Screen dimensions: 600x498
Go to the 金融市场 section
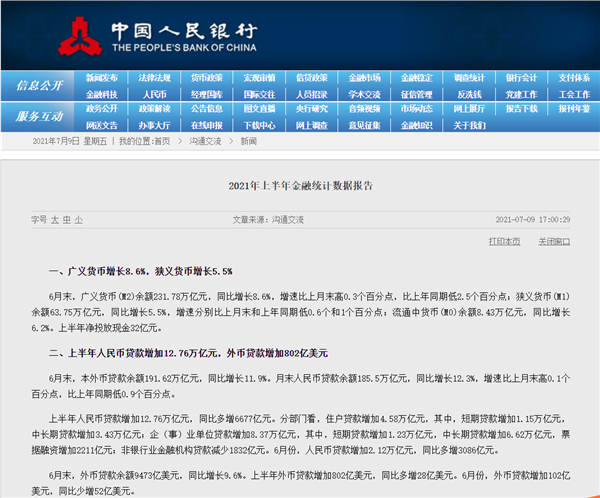tap(364, 77)
